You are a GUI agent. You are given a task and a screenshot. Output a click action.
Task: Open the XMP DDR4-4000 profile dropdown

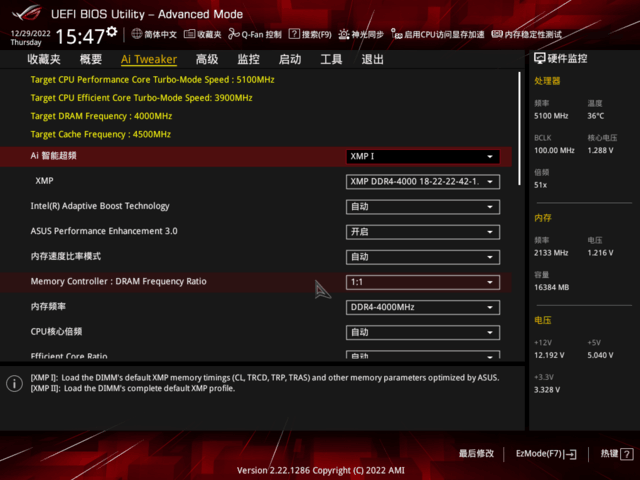422,182
